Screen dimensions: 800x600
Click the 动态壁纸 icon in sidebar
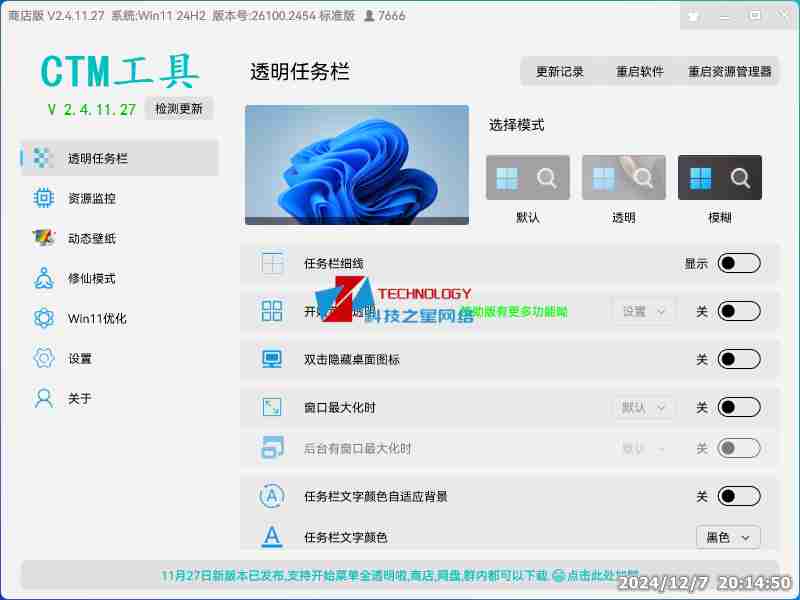point(43,238)
